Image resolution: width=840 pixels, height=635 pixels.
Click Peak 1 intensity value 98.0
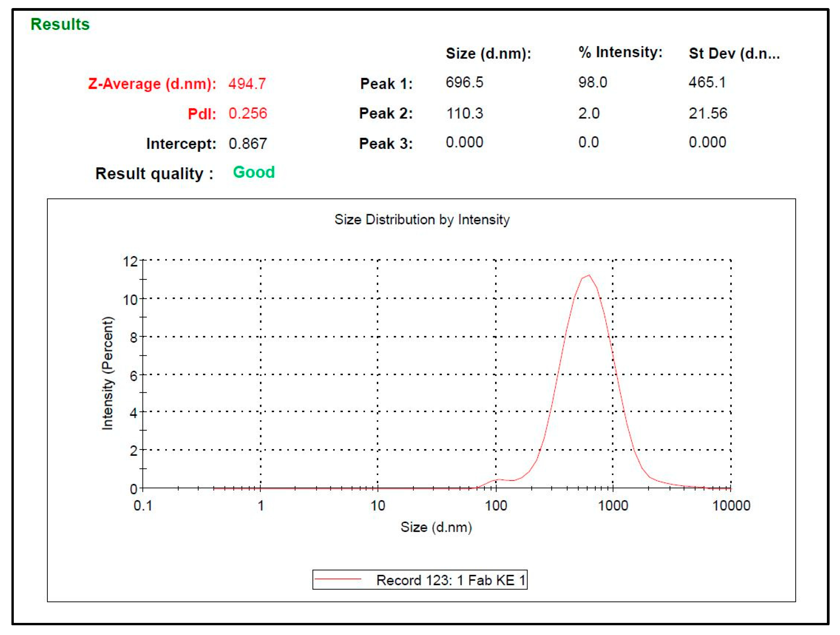[592, 82]
